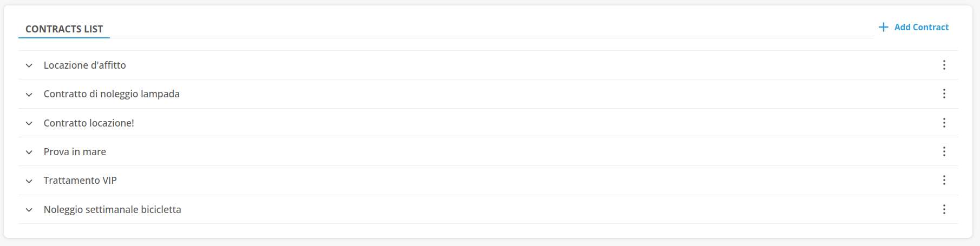Click the Add Contract link

(921, 27)
